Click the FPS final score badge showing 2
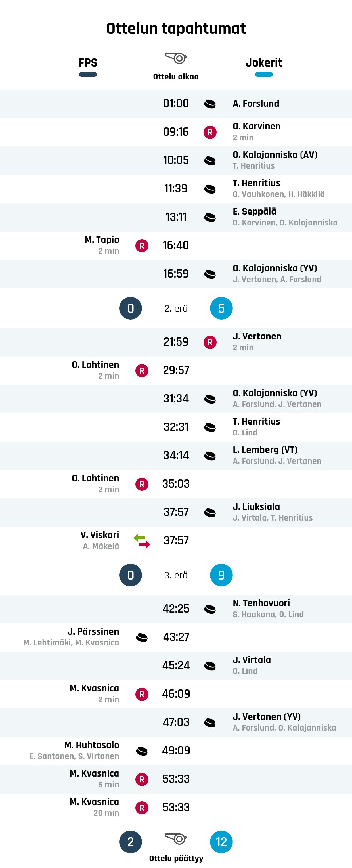This screenshot has width=352, height=868. pyautogui.click(x=131, y=842)
